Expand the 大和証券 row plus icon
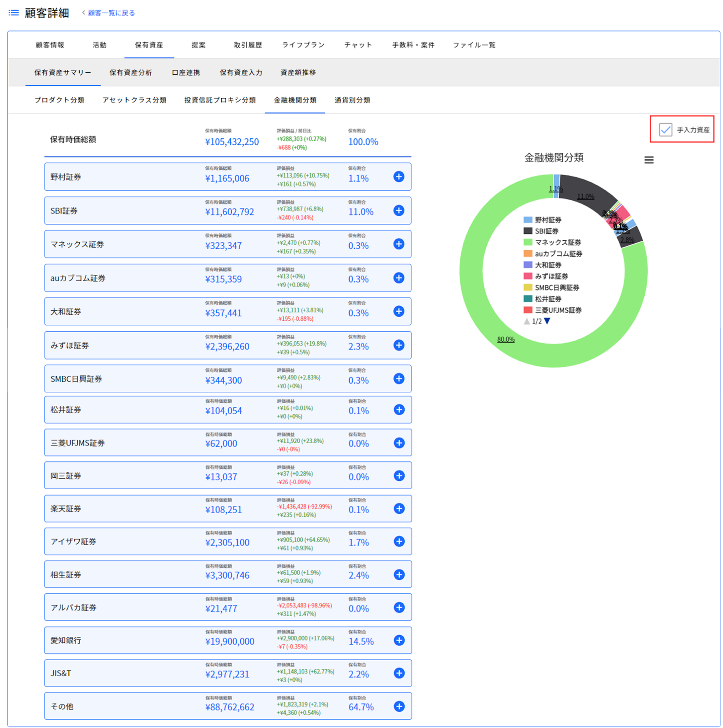Image resolution: width=723 pixels, height=728 pixels. 399,311
